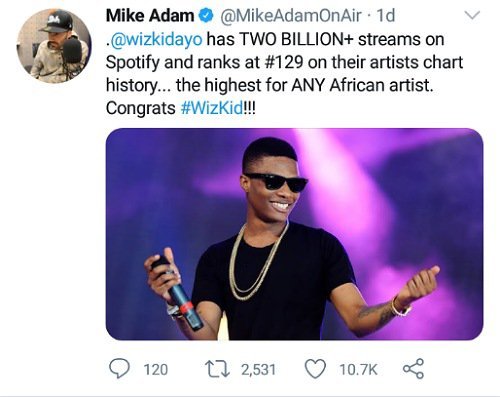Click the 2,531 retweets count
Image resolution: width=500 pixels, height=397 pixels.
258,370
